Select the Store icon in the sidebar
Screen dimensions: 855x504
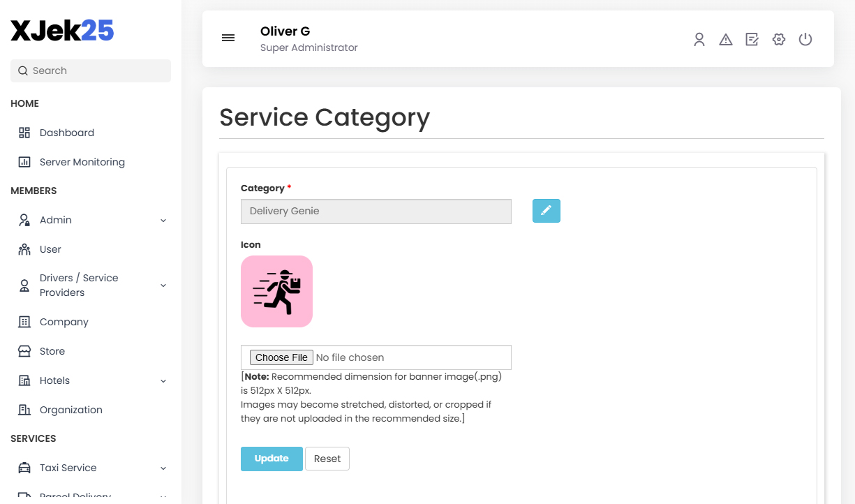[23, 350]
